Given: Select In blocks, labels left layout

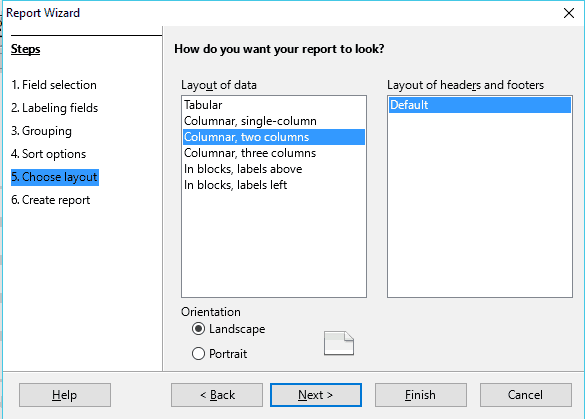Looking at the screenshot, I should (x=273, y=185).
